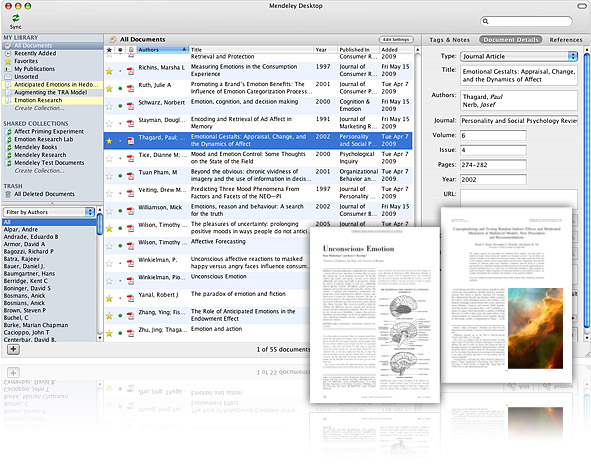
Task: Click Create Collection under Shared Collections
Action: click(39, 171)
